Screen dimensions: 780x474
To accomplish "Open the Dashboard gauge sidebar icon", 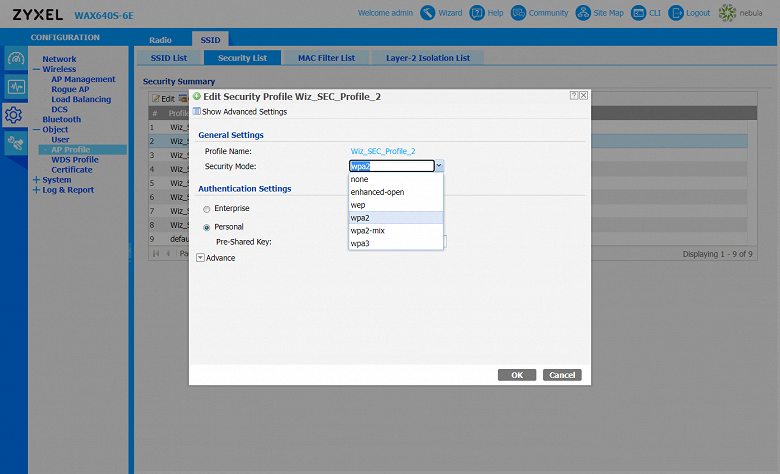I will (x=15, y=59).
